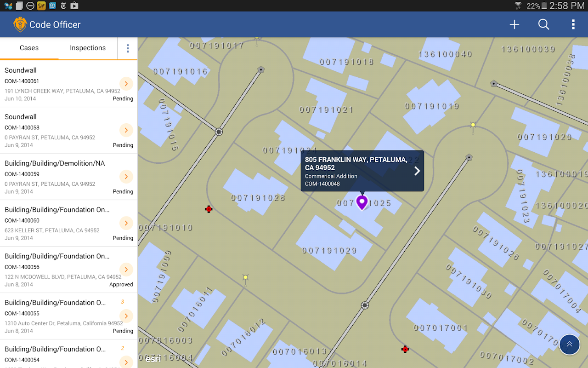Select the 122 N MCDOWELL BLVD address
Screen dimensions: 588x368
coord(63,277)
